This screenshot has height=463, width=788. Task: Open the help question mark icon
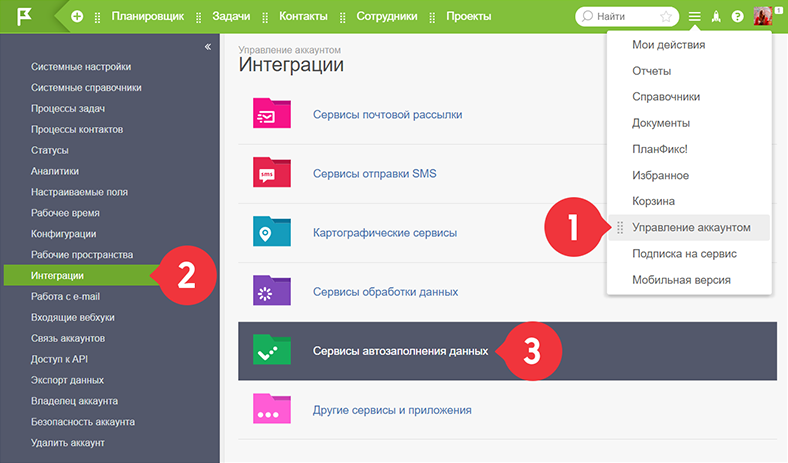point(737,17)
